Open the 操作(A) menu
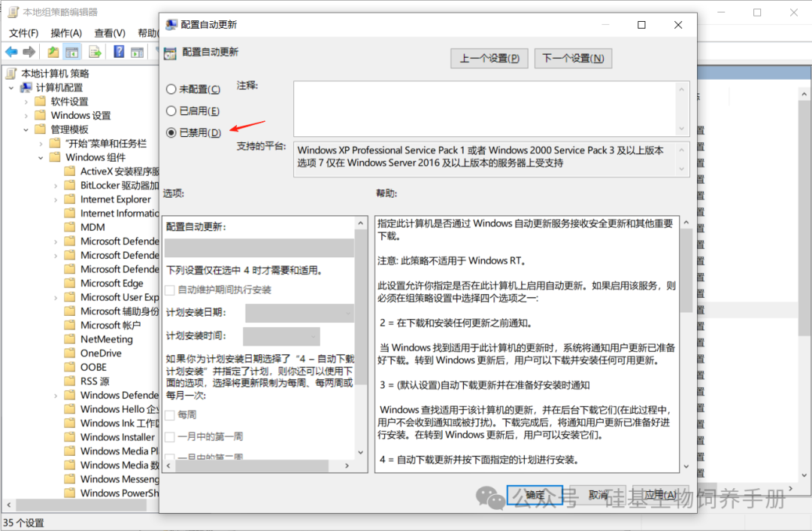The image size is (812, 531). (x=65, y=33)
